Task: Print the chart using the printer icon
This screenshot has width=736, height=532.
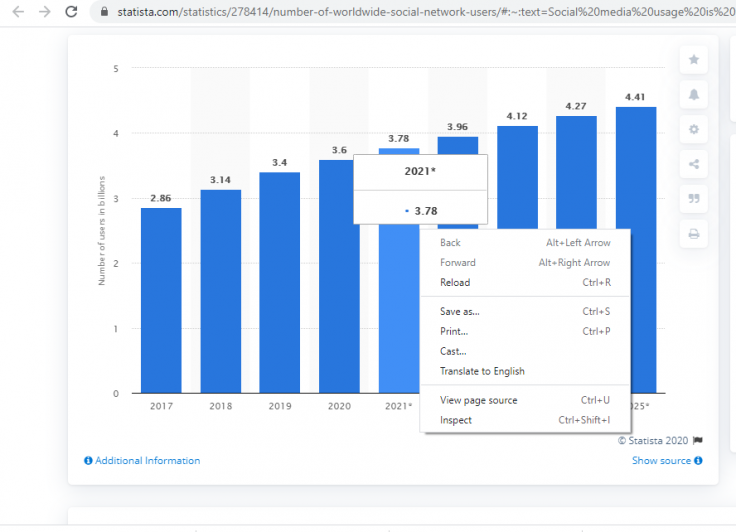Action: 694,233
